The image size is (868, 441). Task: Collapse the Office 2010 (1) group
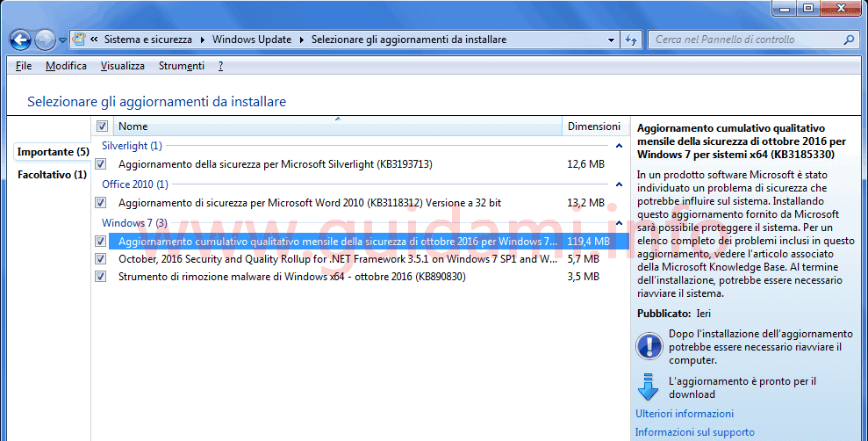619,184
